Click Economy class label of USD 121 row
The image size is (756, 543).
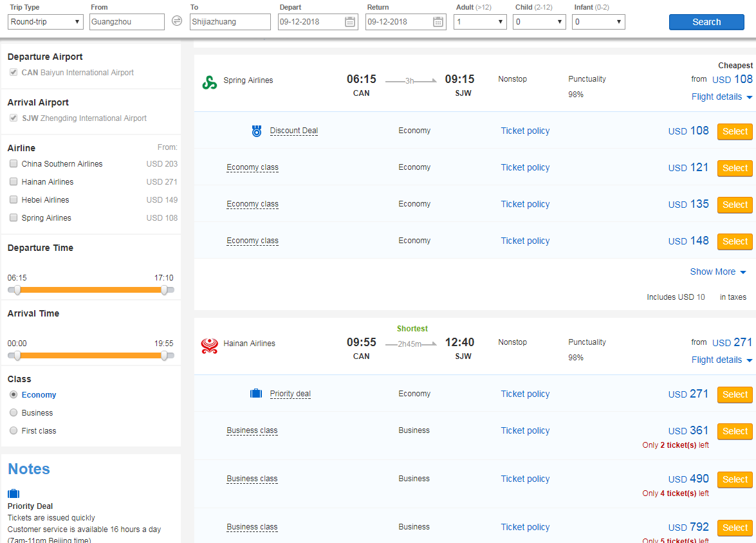[x=253, y=167]
